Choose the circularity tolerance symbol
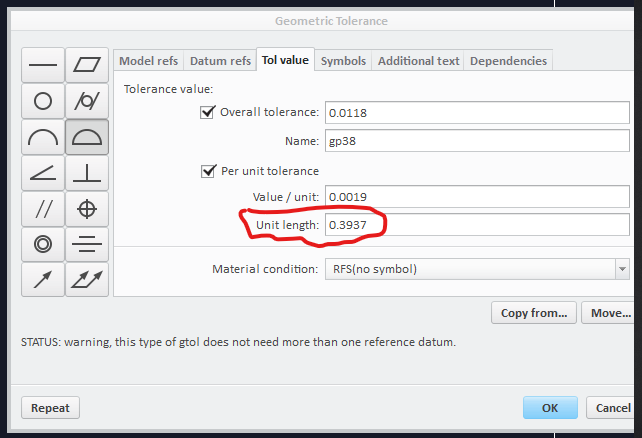The image size is (642, 438). 43,100
